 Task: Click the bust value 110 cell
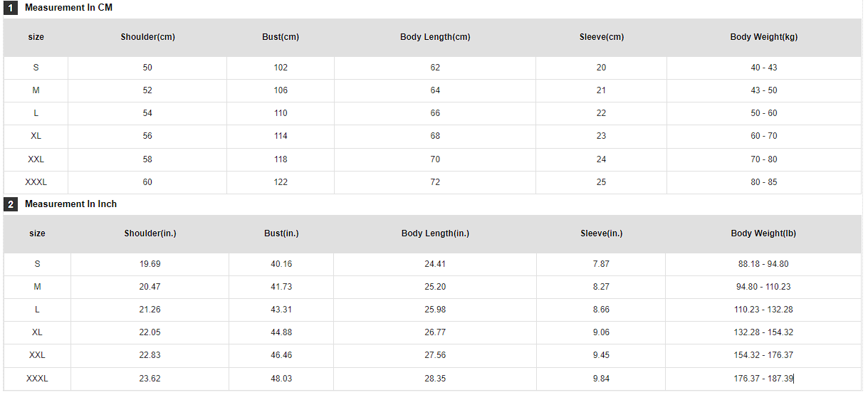point(281,113)
